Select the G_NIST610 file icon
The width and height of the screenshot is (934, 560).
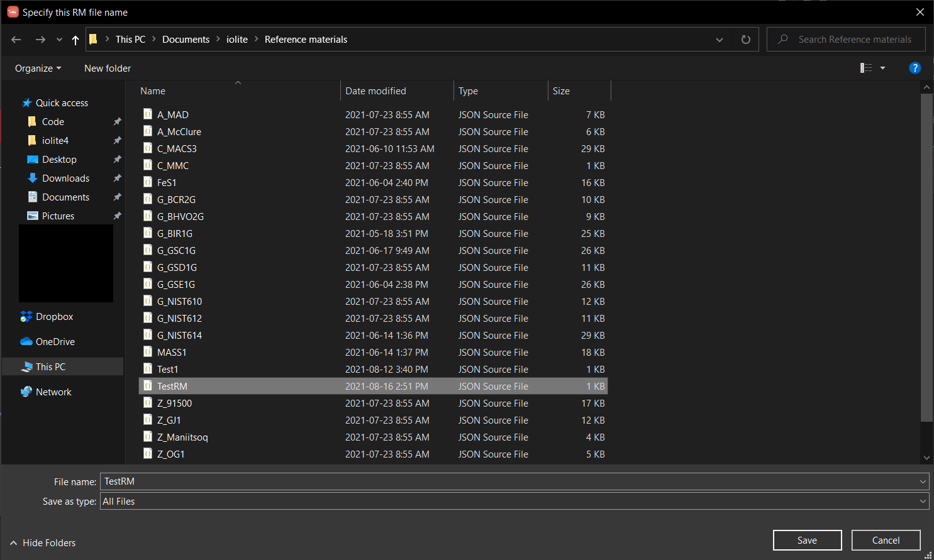pyautogui.click(x=148, y=300)
